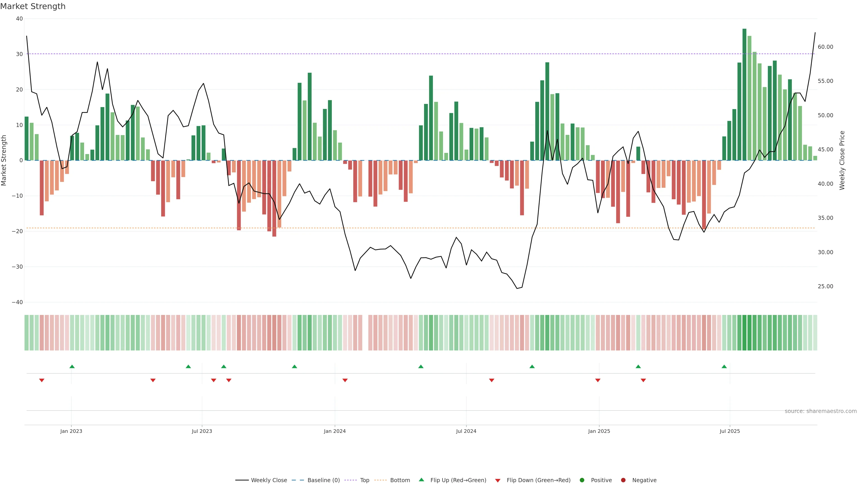
Task: Click the green Positive circle icon in legend
Action: (x=582, y=480)
